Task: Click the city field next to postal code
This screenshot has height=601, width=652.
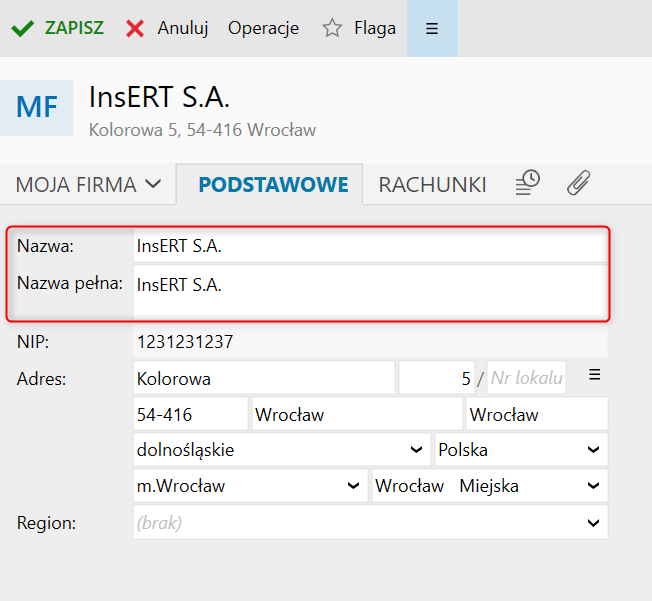Action: point(357,414)
